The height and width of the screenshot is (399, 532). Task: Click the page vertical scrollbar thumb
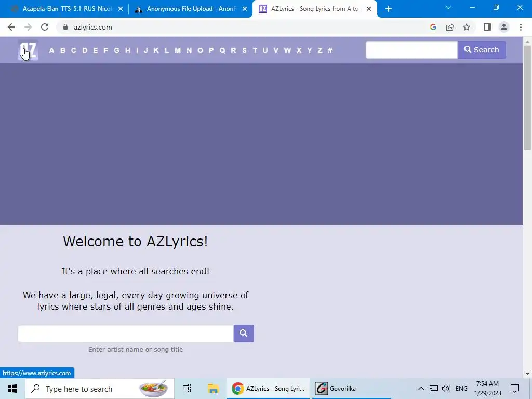(x=527, y=98)
